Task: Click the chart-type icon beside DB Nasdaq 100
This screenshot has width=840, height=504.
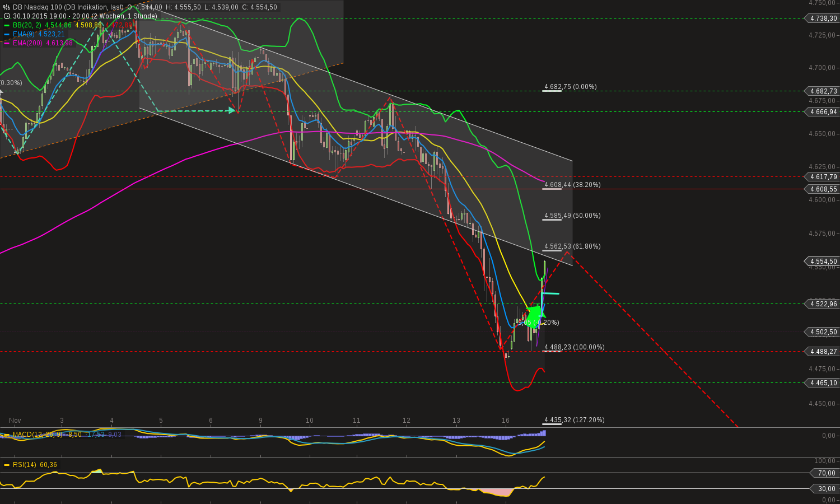Action: 6,7
